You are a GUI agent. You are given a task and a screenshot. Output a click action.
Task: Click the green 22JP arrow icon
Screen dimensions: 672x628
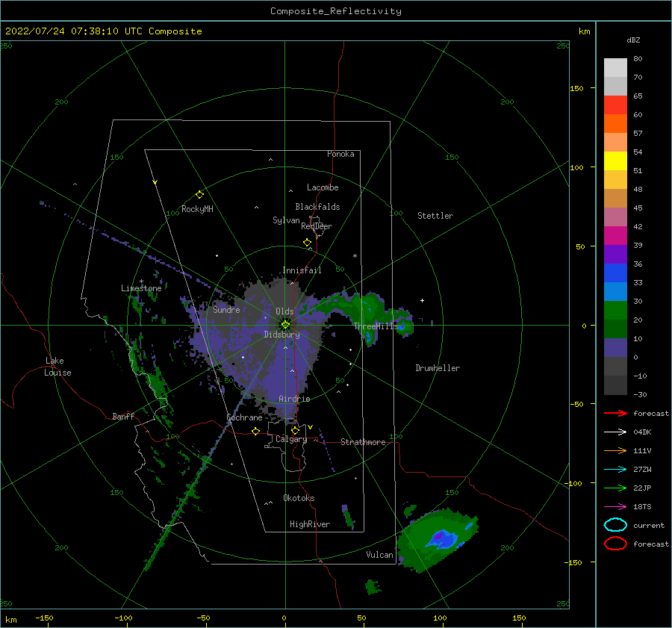(615, 488)
